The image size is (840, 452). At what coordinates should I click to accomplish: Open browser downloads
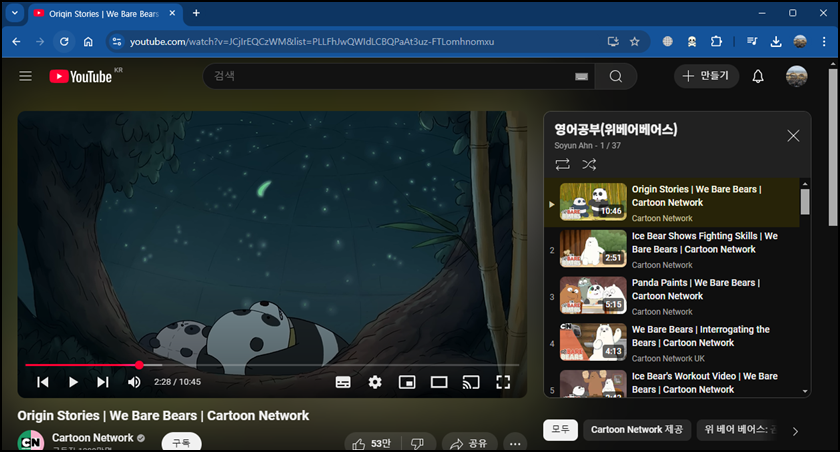coord(776,42)
